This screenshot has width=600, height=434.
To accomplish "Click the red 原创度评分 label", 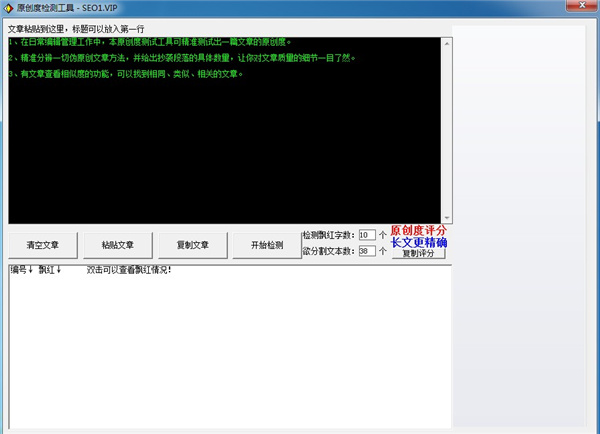I will [x=418, y=231].
